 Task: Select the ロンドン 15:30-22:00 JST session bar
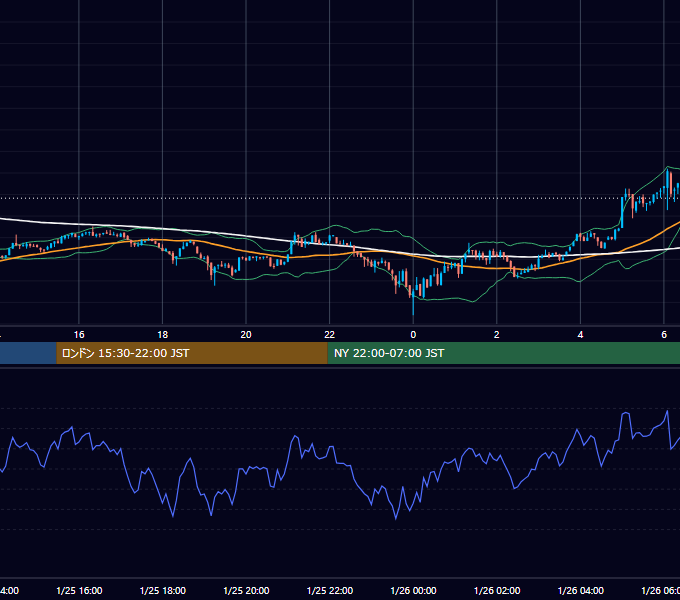(x=192, y=353)
